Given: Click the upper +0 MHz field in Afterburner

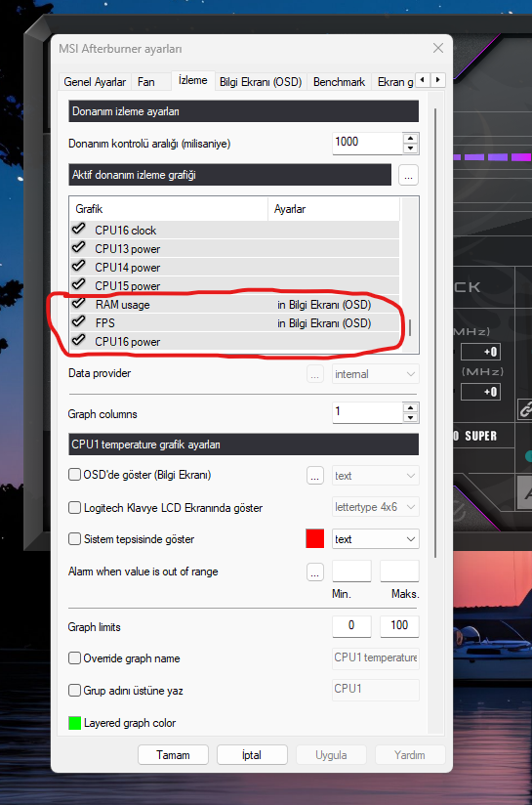Looking at the screenshot, I should (480, 352).
